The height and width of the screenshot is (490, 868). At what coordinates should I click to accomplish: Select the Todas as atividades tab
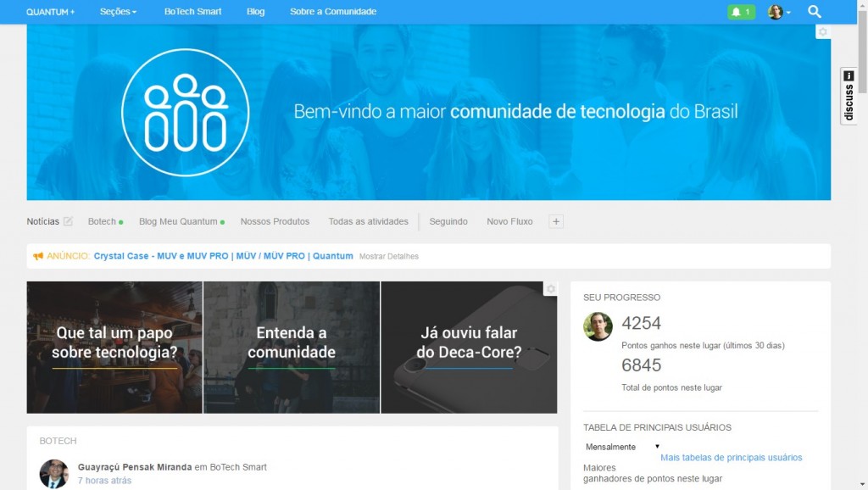click(368, 221)
